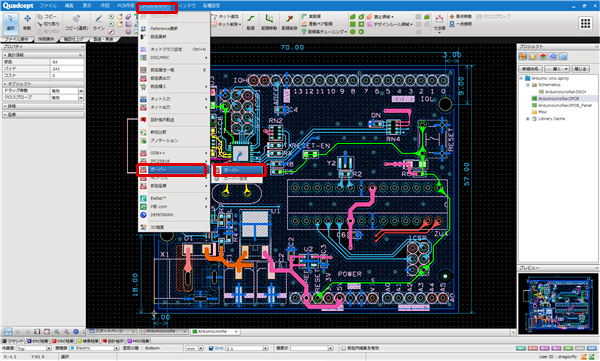
Task: Click the ネット追加 net add tool
Action: click(225, 16)
